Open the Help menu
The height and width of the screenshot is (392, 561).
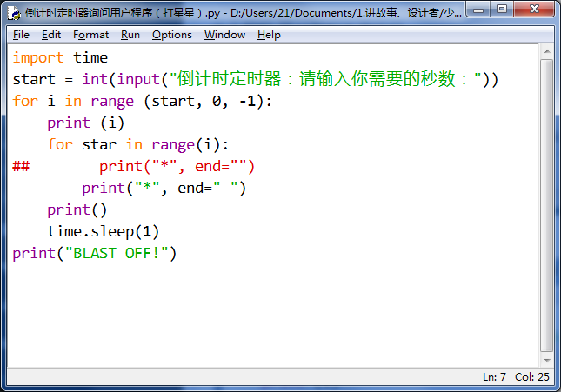[x=269, y=35]
